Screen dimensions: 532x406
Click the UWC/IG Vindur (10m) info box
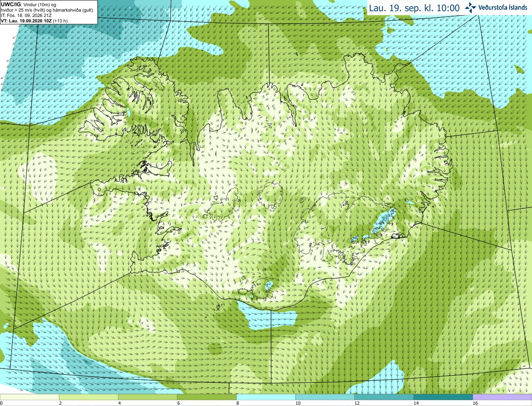49,12
